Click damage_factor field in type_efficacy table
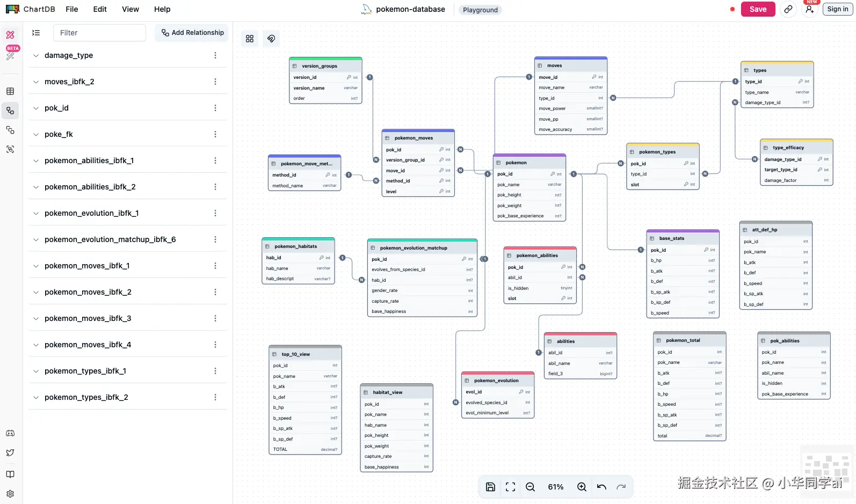 796,180
